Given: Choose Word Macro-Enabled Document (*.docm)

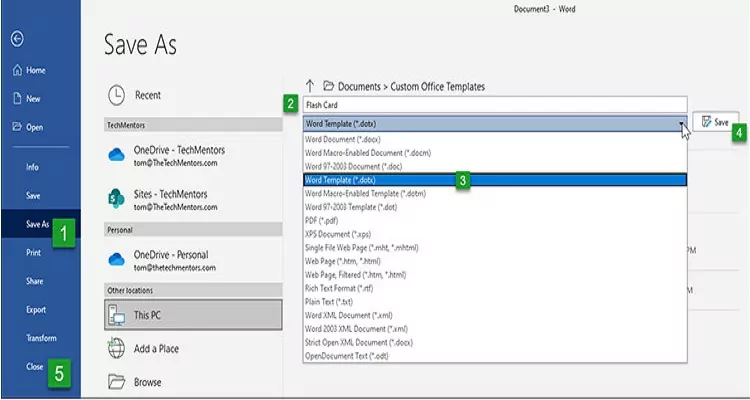Looking at the screenshot, I should click(495, 153).
